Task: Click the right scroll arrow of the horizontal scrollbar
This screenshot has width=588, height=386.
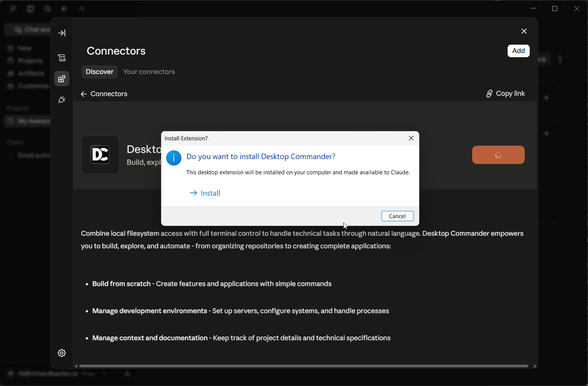Action: pyautogui.click(x=535, y=366)
